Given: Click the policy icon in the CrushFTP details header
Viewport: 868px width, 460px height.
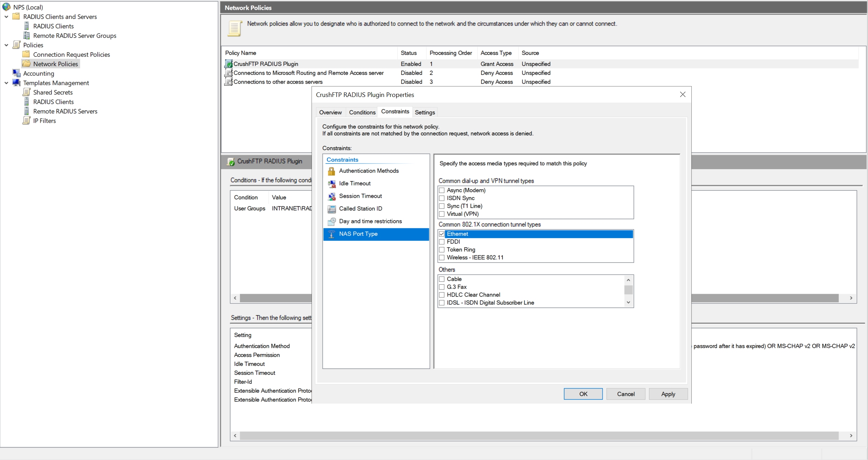Looking at the screenshot, I should point(231,161).
